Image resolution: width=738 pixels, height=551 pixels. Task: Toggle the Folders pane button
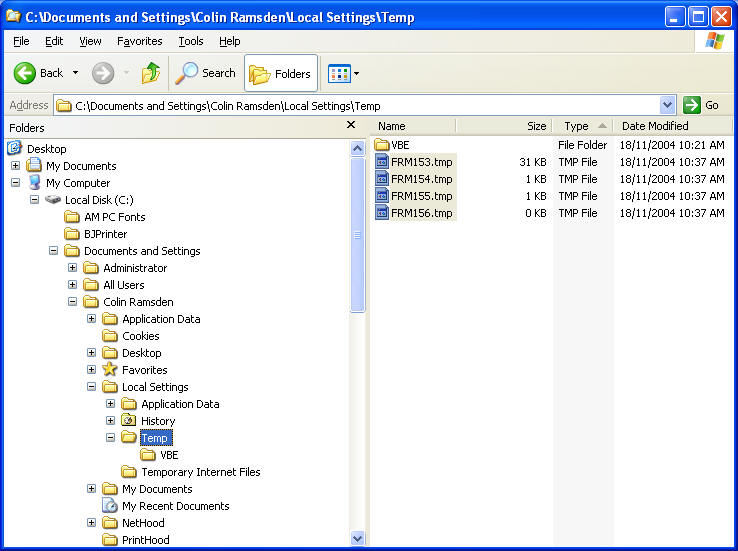(x=281, y=73)
